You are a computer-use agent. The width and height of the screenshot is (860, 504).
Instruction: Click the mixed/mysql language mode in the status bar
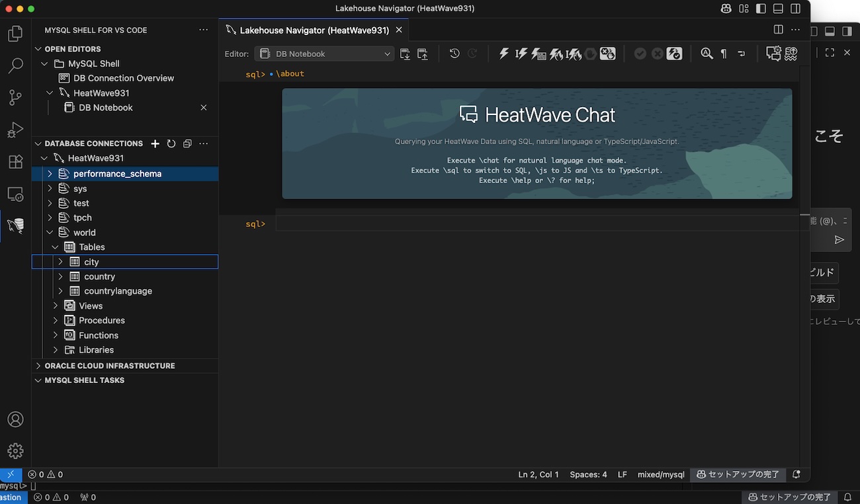tap(661, 474)
